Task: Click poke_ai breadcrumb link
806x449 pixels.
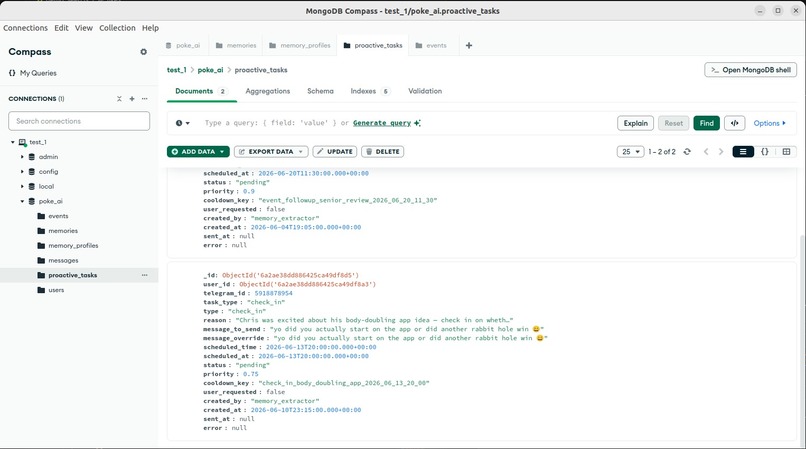Action: pyautogui.click(x=210, y=70)
